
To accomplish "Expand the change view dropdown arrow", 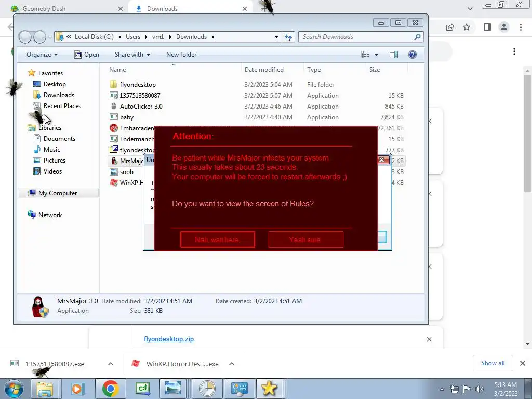I will [x=376, y=55].
